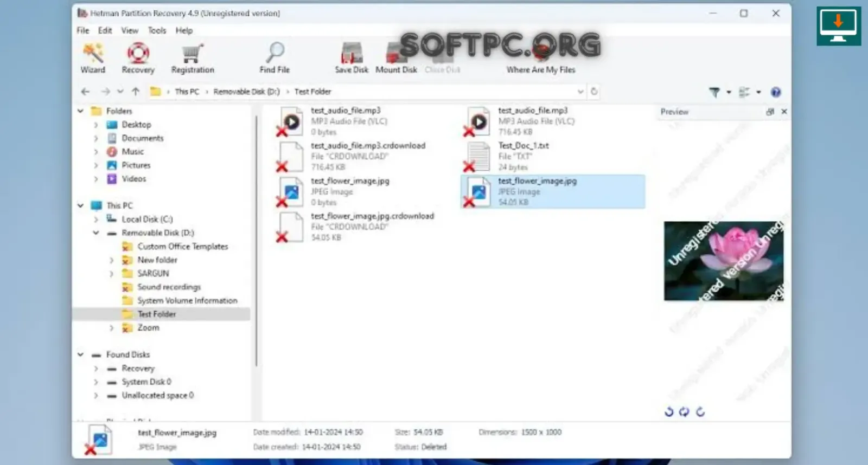868x465 pixels.
Task: Click Save Disk in the toolbar
Action: [352, 58]
